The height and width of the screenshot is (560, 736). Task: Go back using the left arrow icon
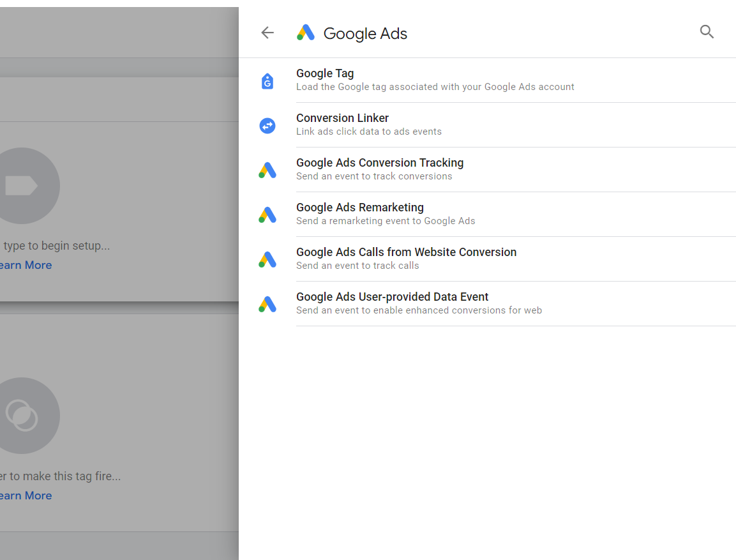coord(267,33)
